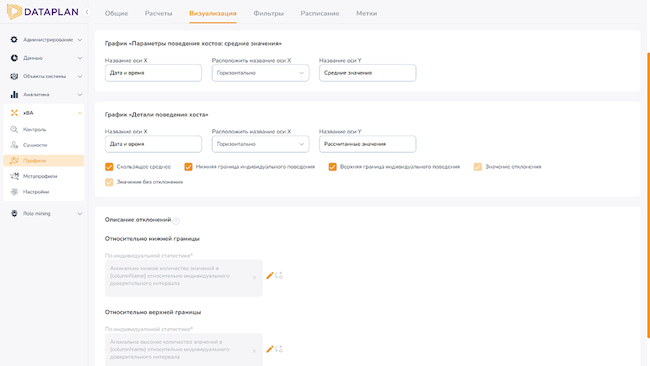Open the Фильтры tab
Screen dimensions: 650x366
point(269,13)
